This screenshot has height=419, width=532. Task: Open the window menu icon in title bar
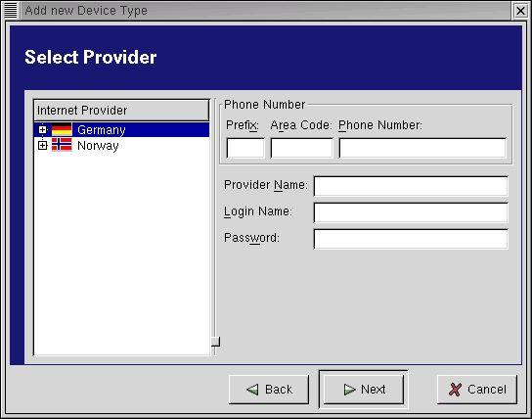coord(11,11)
